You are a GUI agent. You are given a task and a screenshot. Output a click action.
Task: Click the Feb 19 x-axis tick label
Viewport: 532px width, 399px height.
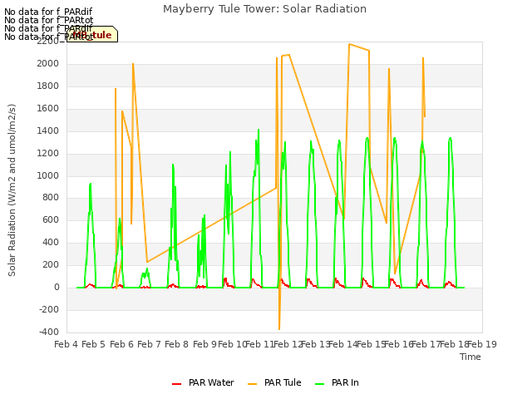482,344
